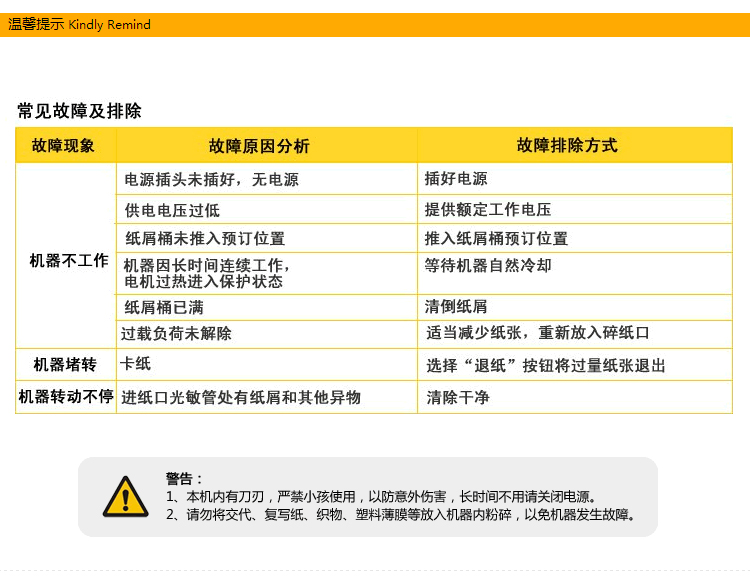This screenshot has height=582, width=750.
Task: Click the '故障现象' column header
Action: pos(63,145)
